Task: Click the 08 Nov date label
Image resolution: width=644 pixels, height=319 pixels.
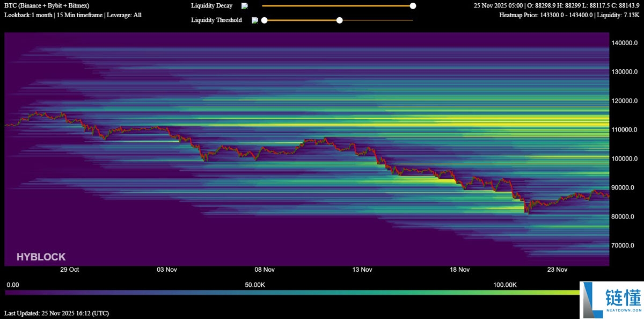Action: [x=265, y=270]
